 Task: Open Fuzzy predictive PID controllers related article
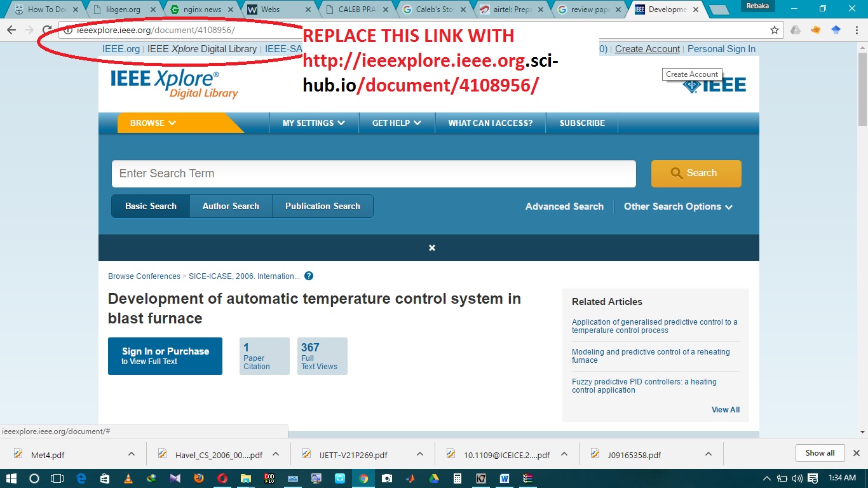point(644,386)
